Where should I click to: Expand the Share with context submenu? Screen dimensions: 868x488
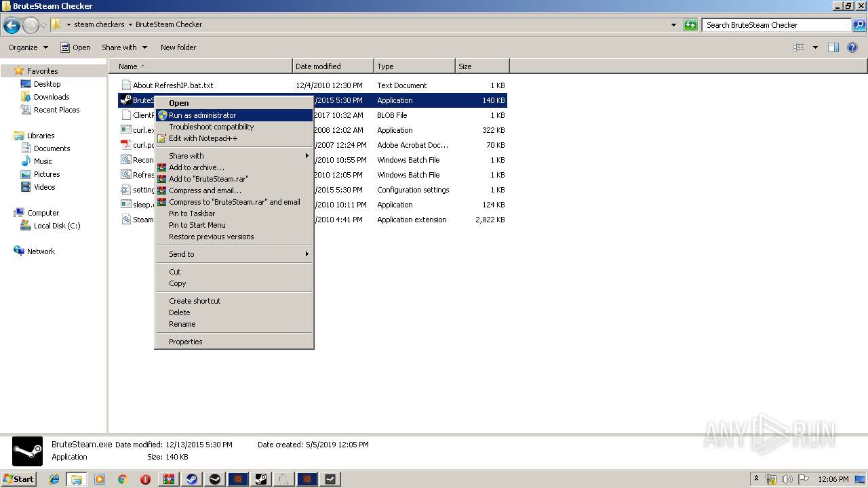234,156
